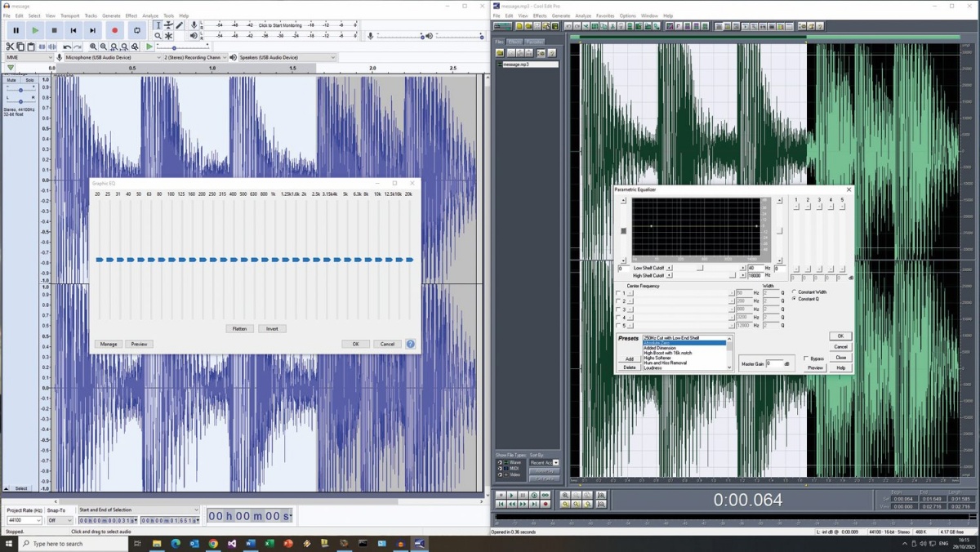Image resolution: width=980 pixels, height=552 pixels.
Task: Click OK in the Graphic EQ dialog
Action: pos(355,344)
